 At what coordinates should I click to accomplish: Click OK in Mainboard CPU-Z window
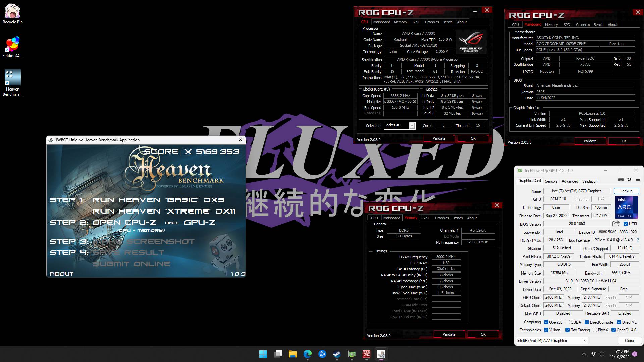624,141
